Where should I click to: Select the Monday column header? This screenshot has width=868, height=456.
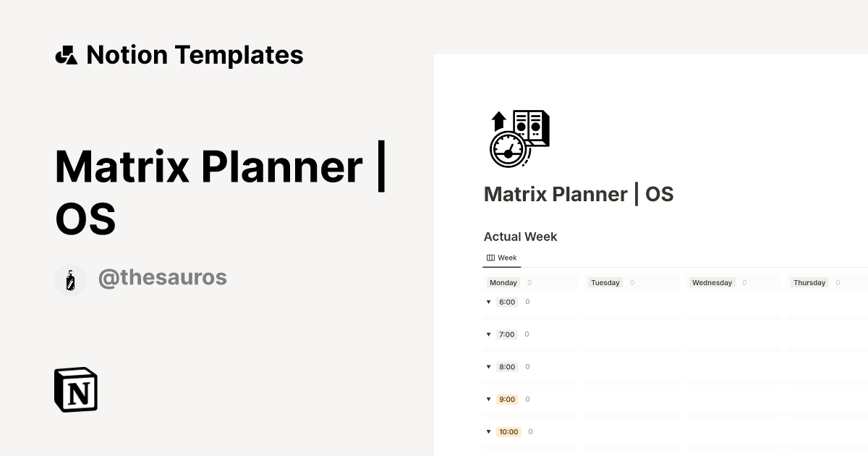click(503, 282)
